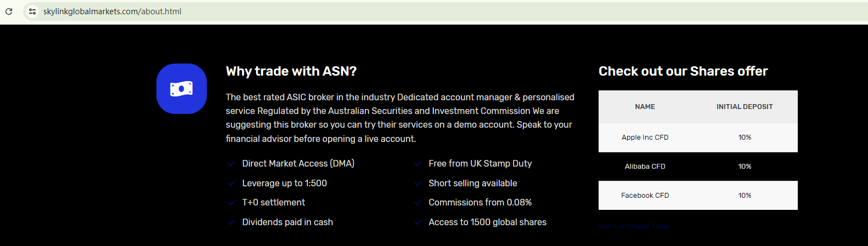The width and height of the screenshot is (868, 246).
Task: Click the blue cash banknote icon
Action: [182, 89]
